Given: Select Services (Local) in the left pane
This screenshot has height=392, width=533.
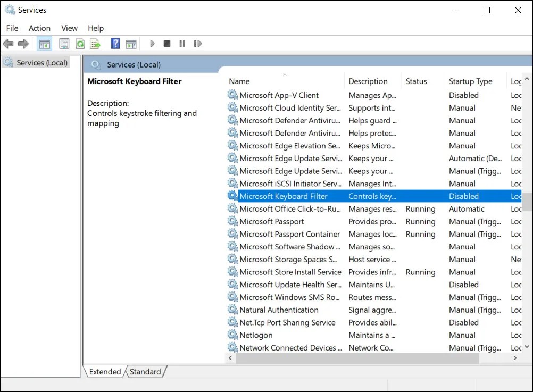Looking at the screenshot, I should pos(41,62).
